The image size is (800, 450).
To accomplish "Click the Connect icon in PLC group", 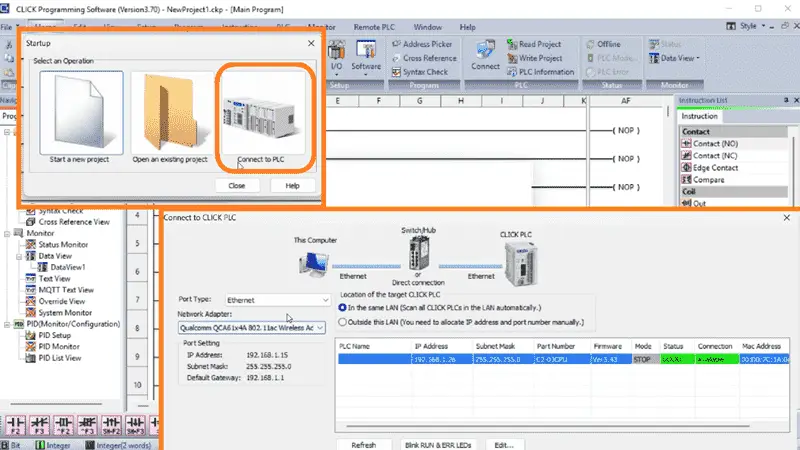I will coord(485,56).
